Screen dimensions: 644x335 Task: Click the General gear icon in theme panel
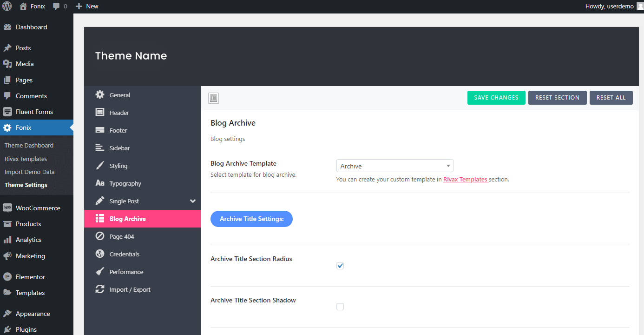[x=100, y=95]
